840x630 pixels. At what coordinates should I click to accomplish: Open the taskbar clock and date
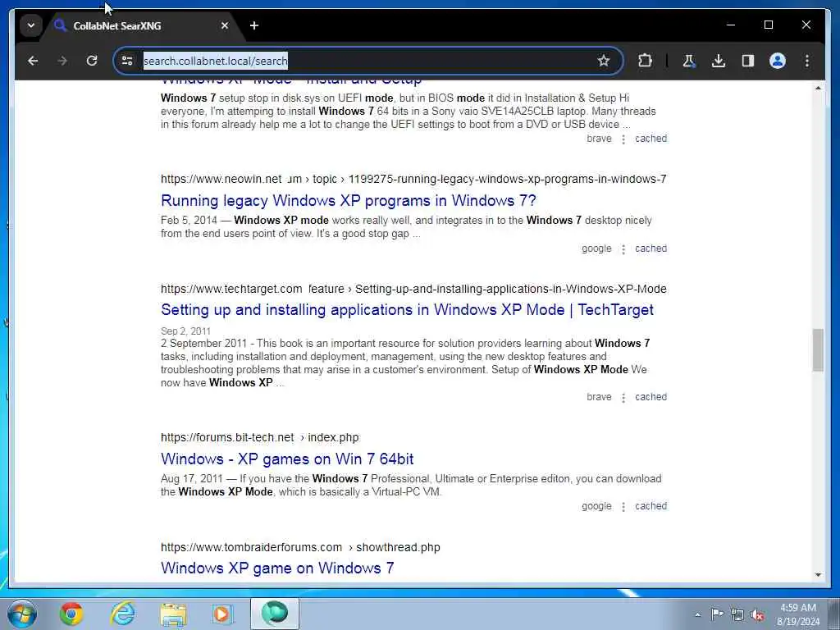798,614
